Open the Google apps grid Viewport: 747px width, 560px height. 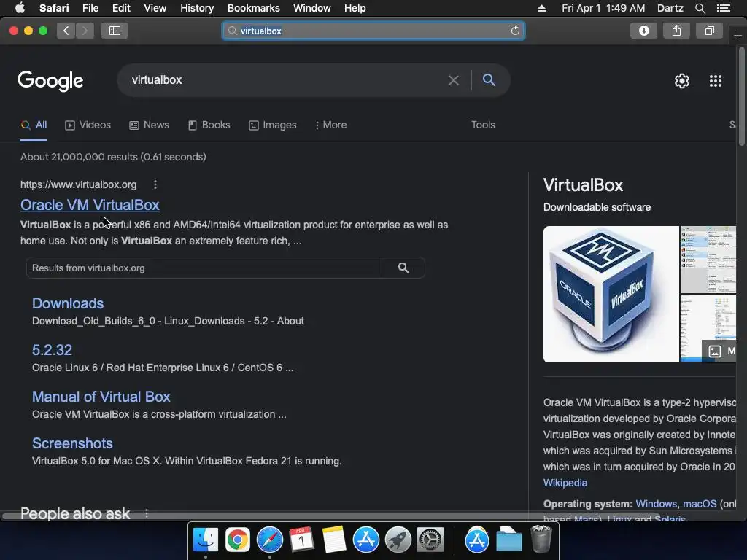click(x=716, y=80)
